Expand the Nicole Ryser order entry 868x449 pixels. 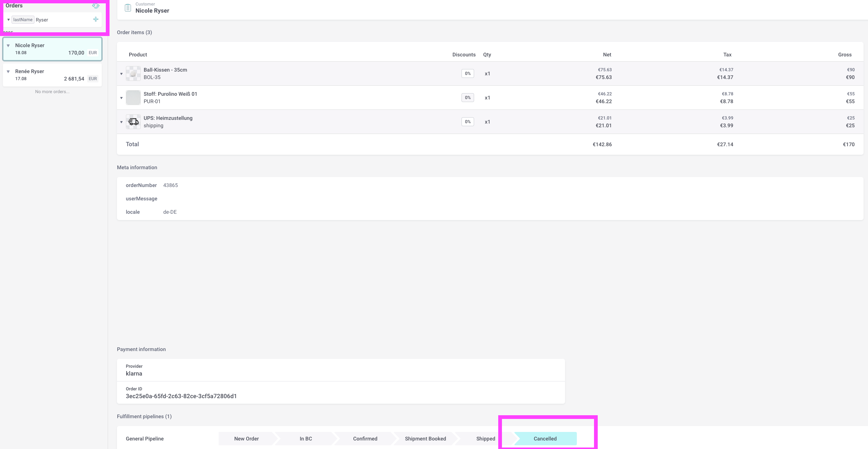8,46
